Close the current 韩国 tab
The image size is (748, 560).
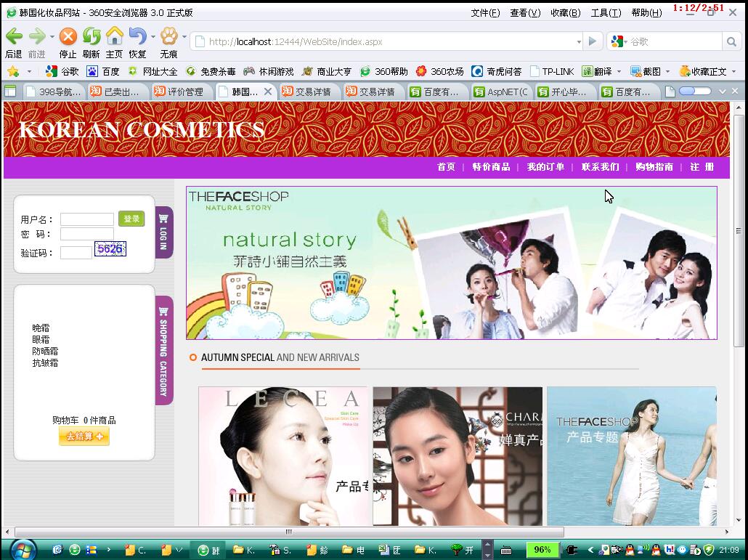pos(268,91)
